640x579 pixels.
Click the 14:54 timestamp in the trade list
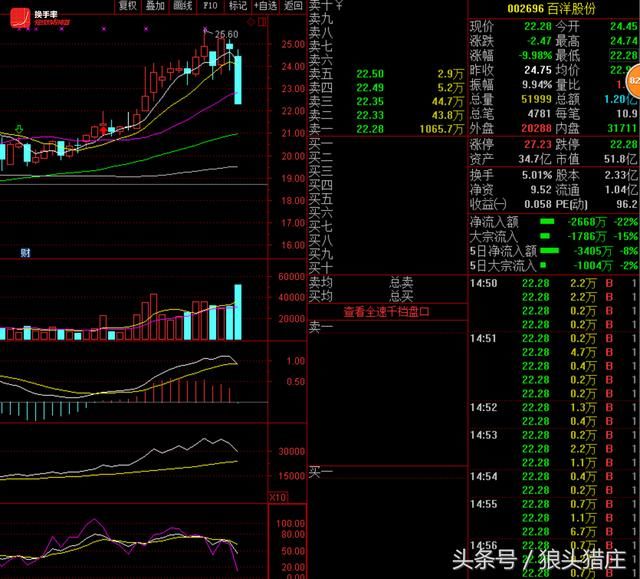pos(484,477)
